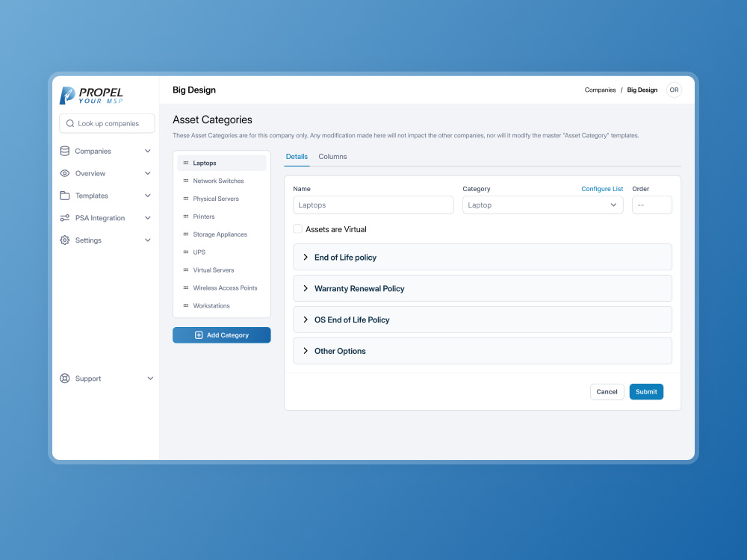747x560 pixels.
Task: Click the Cancel button
Action: pyautogui.click(x=607, y=391)
